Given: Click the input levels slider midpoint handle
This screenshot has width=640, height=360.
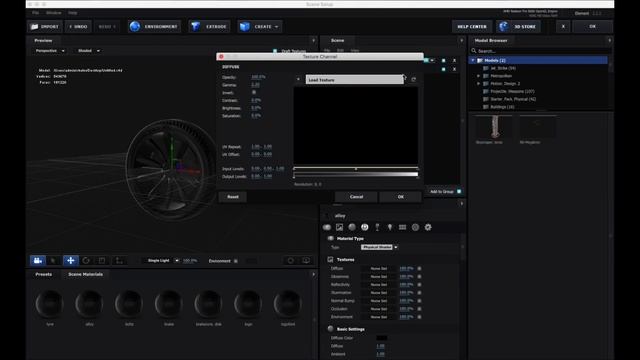Looking at the screenshot, I should click(356, 169).
